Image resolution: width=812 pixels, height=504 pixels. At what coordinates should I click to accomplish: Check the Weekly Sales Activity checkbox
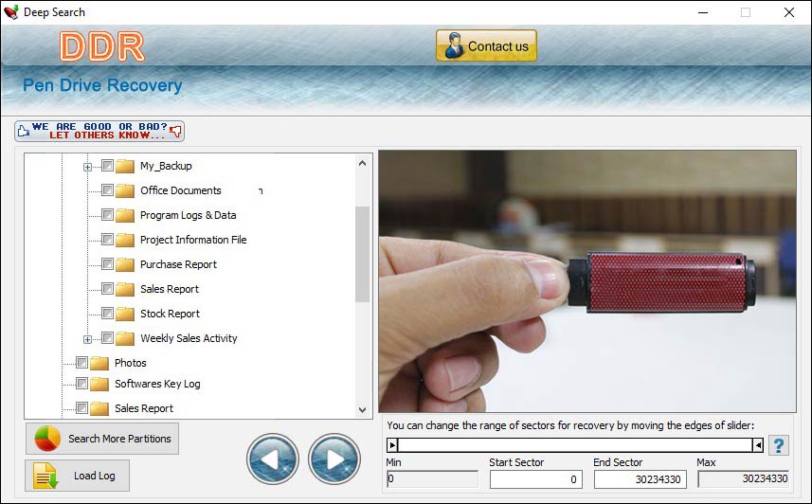coord(107,337)
